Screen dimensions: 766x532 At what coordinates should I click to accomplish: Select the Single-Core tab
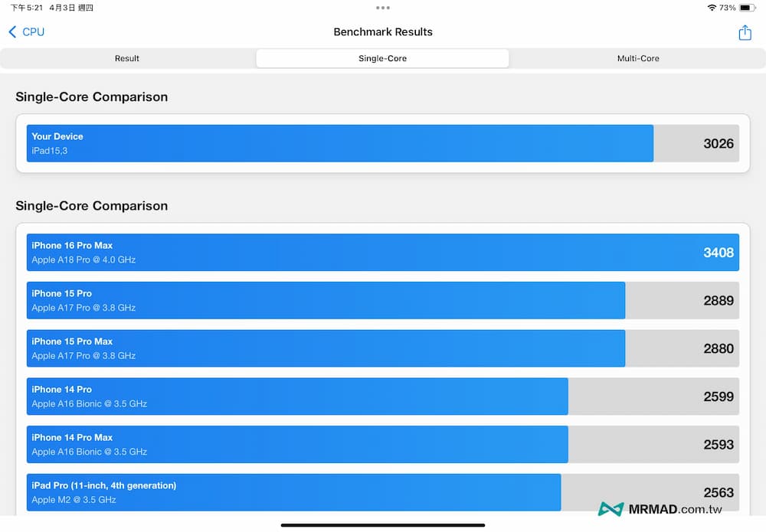click(x=383, y=58)
